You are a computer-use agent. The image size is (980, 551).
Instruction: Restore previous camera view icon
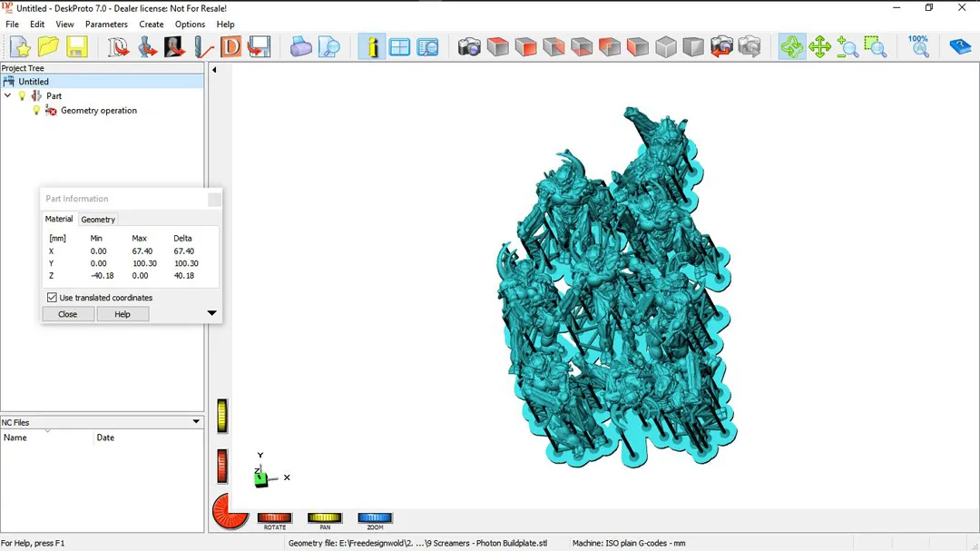pyautogui.click(x=721, y=47)
